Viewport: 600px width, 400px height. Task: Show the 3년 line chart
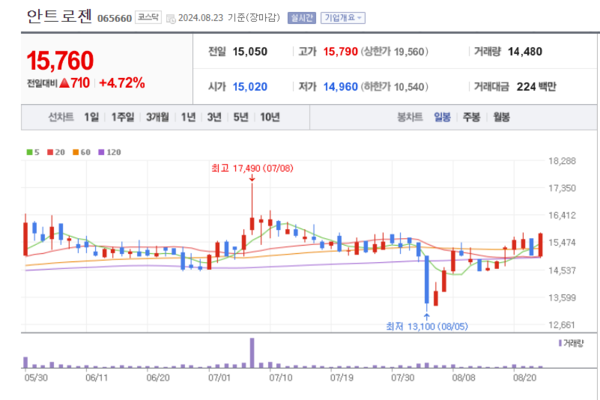(214, 117)
